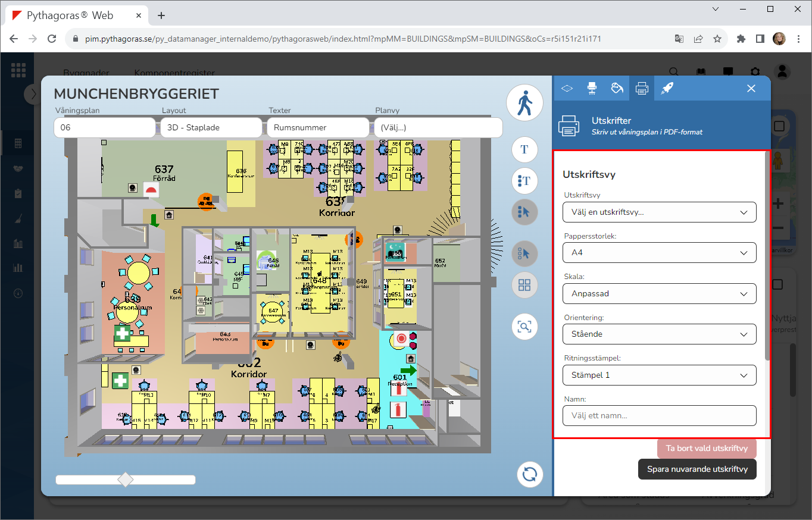Screen dimensions: 812x520
Task: Switch to the paint bucket tab
Action: pyautogui.click(x=617, y=88)
